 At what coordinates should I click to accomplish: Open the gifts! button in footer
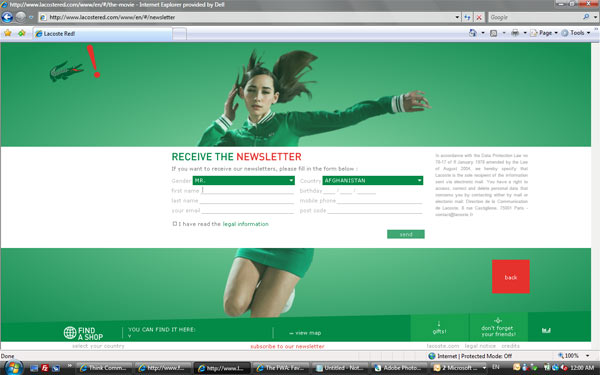click(439, 328)
